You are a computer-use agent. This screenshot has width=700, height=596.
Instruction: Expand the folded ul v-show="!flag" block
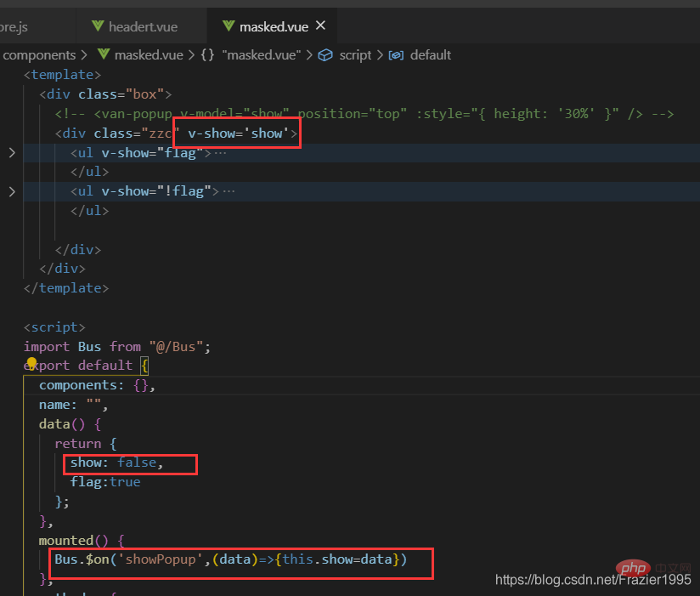[x=12, y=191]
